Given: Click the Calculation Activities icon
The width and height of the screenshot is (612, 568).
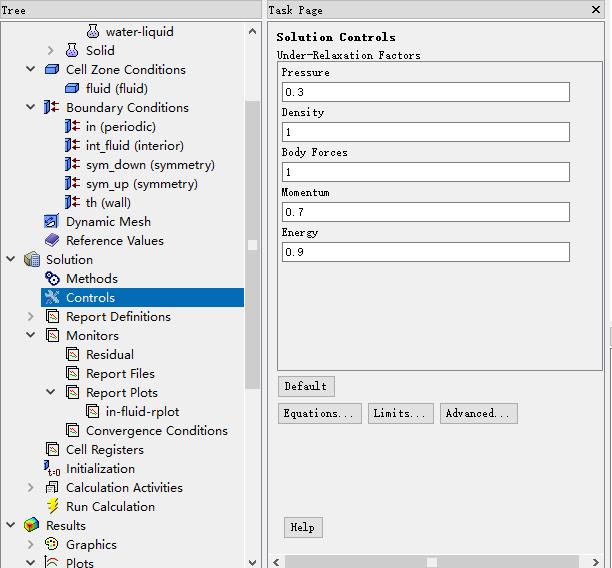Looking at the screenshot, I should (52, 487).
